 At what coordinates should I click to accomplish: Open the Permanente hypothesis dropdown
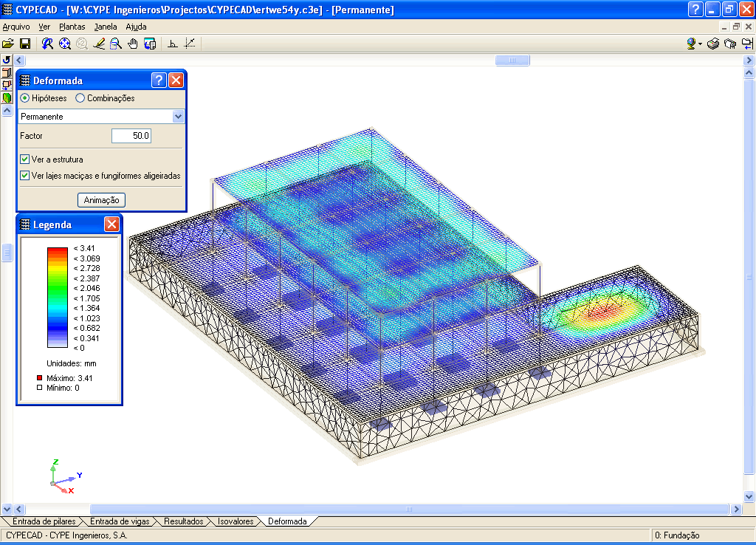coord(177,117)
